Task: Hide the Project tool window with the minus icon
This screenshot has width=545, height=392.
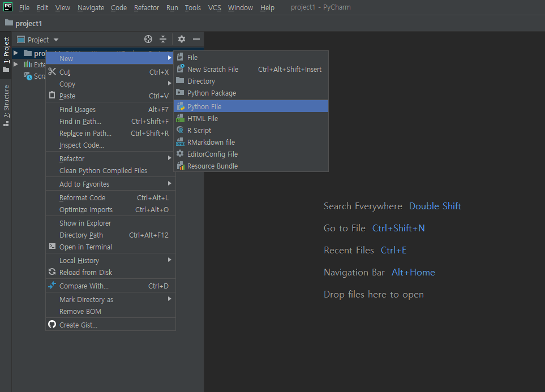Action: click(x=196, y=39)
